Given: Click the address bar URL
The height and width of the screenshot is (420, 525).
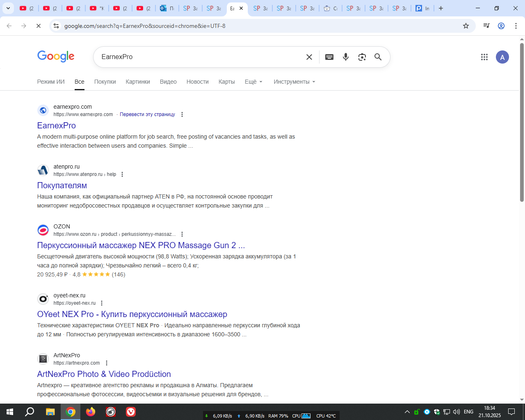Looking at the screenshot, I should (x=145, y=26).
